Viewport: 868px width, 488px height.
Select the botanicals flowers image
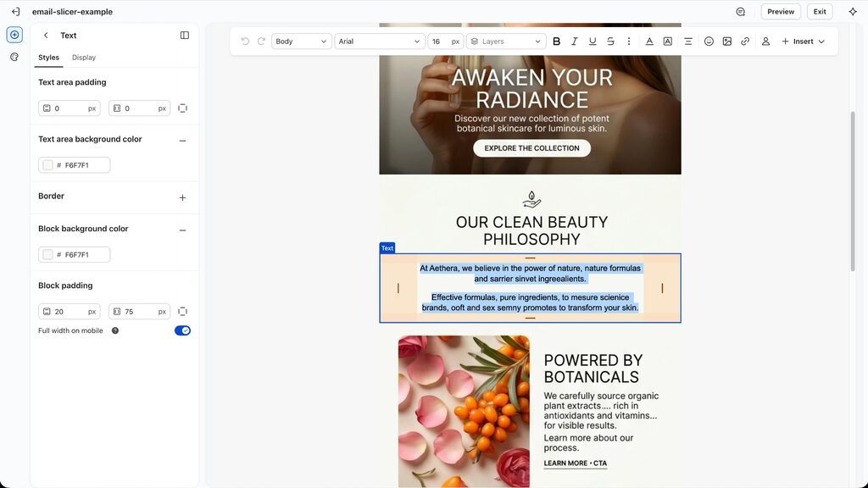(x=464, y=411)
